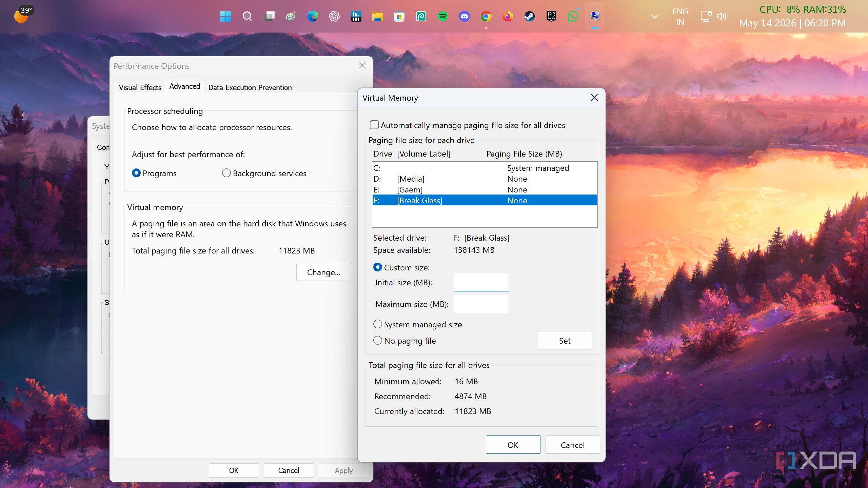Choose System managed size option
This screenshot has height=488, width=868.
[x=377, y=324]
